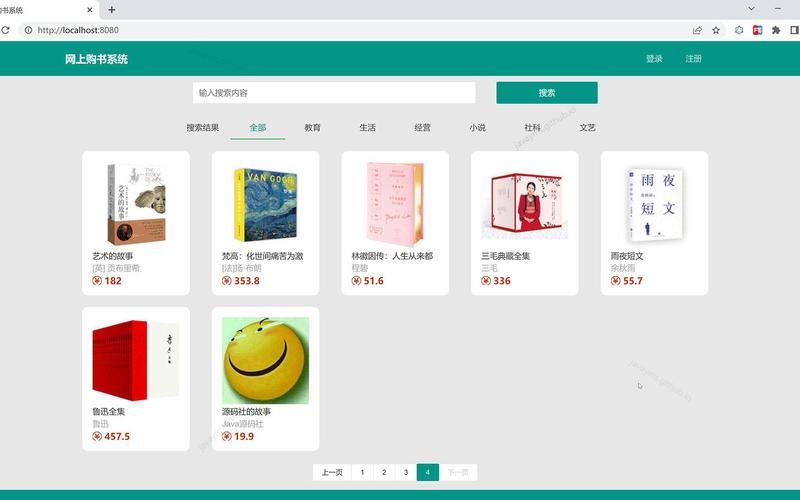Jump to page 3

coord(406,472)
